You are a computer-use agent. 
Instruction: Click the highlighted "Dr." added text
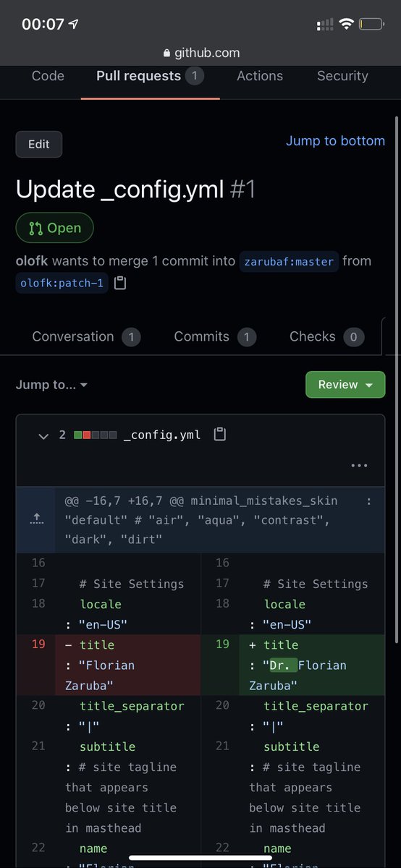(x=284, y=665)
